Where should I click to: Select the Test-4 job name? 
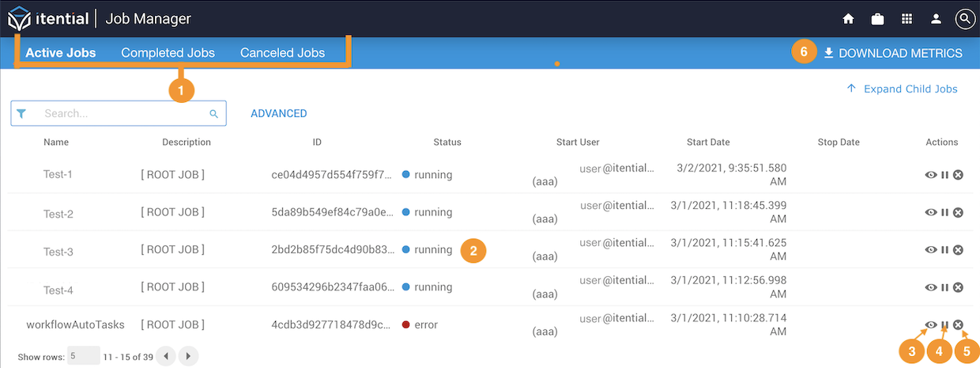58,290
